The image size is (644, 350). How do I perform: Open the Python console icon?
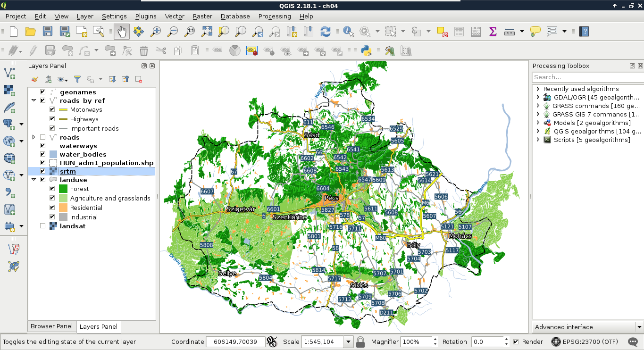point(366,50)
